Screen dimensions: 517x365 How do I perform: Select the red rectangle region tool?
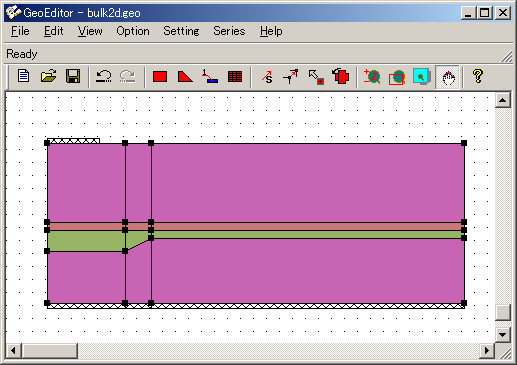(160, 76)
